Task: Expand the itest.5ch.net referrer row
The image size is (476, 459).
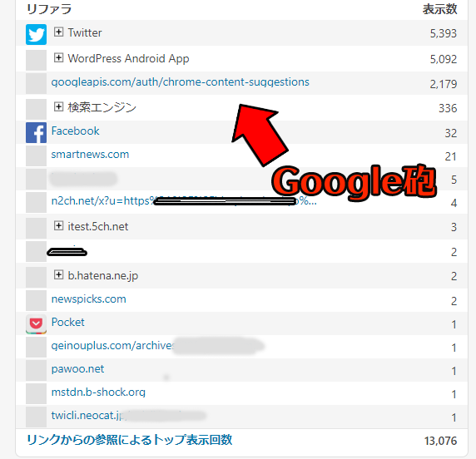Action: pyautogui.click(x=58, y=225)
